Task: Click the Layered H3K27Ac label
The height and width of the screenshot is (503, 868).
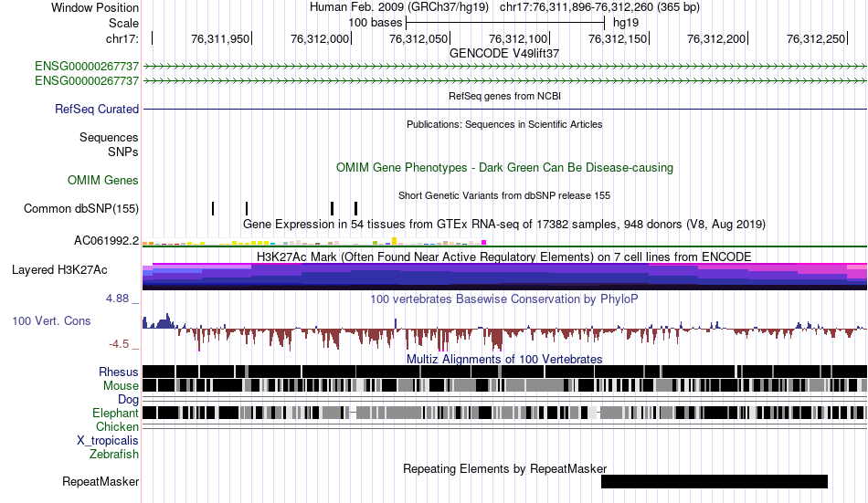Action: [59, 270]
